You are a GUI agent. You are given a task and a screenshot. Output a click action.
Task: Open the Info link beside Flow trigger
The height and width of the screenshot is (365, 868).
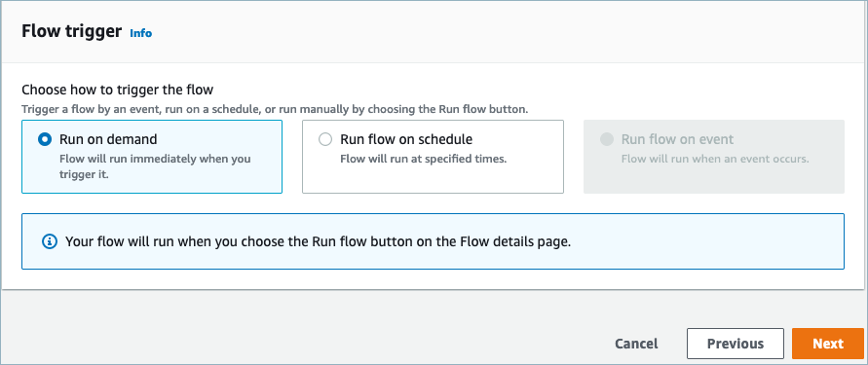[x=140, y=33]
